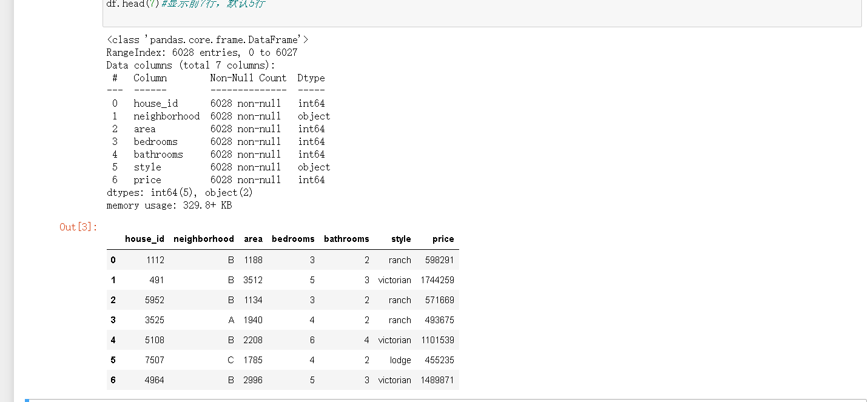Click area value 1134
The width and height of the screenshot is (868, 402).
[253, 300]
